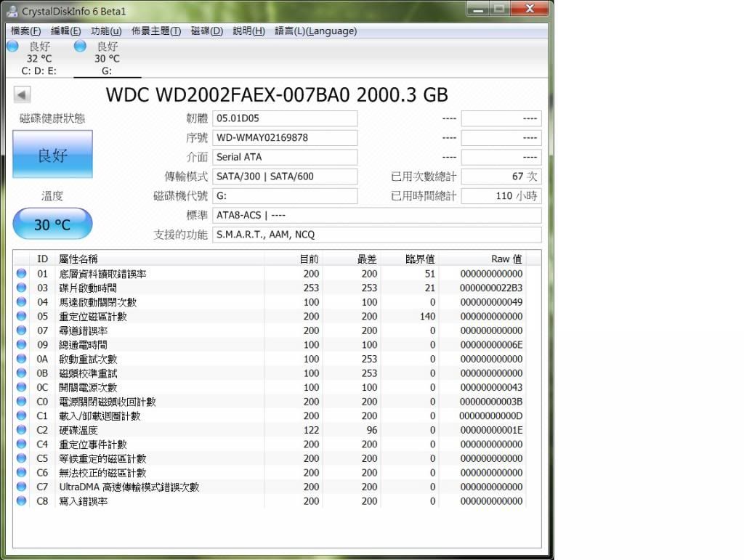Click status icon for attribute 09
This screenshot has height=560, width=744.
(21, 345)
